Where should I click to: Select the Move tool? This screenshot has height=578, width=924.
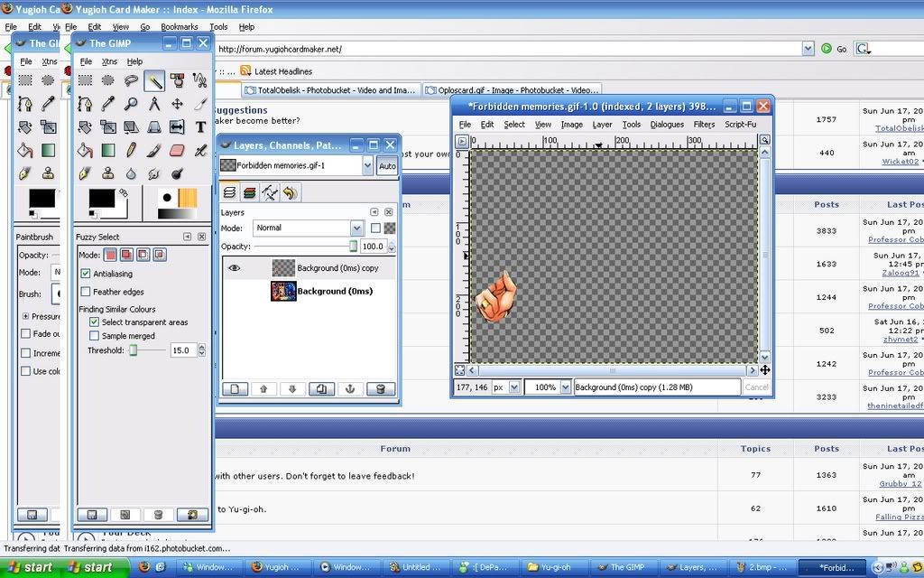point(178,104)
